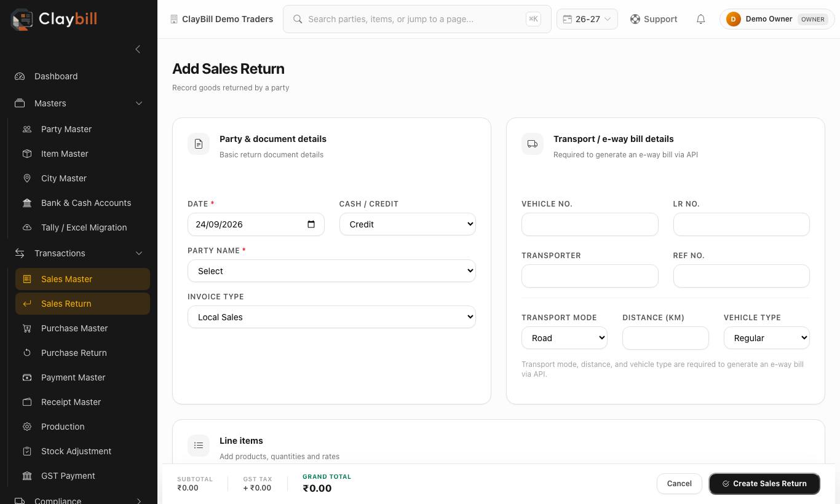The height and width of the screenshot is (504, 840).
Task: Open notifications bell icon
Action: [x=700, y=19]
